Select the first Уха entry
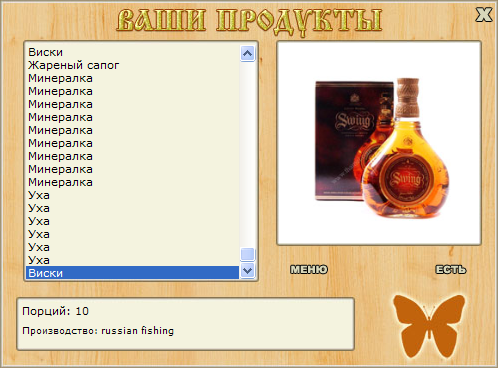Image resolution: width=498 pixels, height=368 pixels. coord(132,195)
